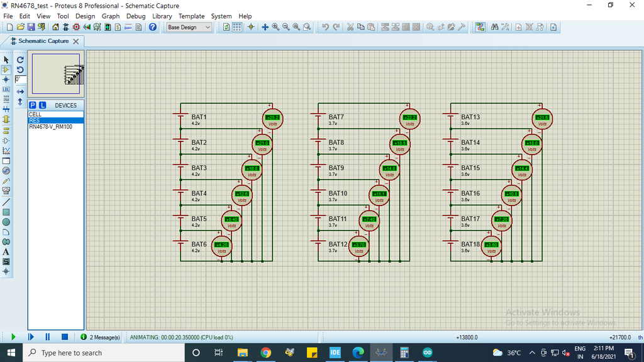The image size is (644, 362).
Task: Select the Wire Label mode tool
Action: pos(6,89)
